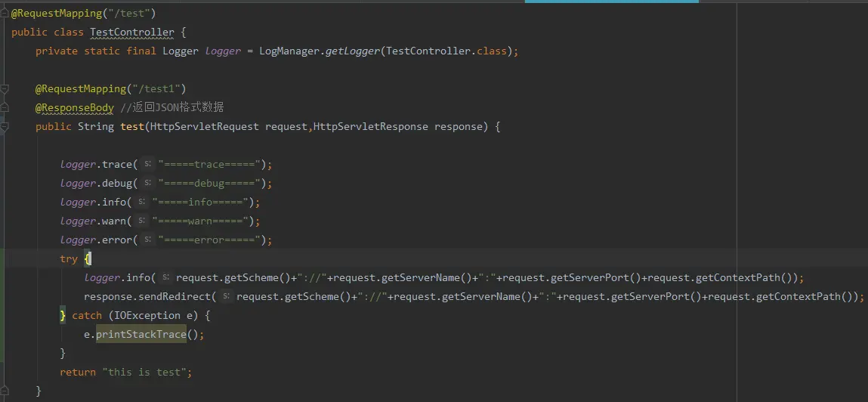
Task: Click the parameter hint before "=====info====="
Action: 141,202
